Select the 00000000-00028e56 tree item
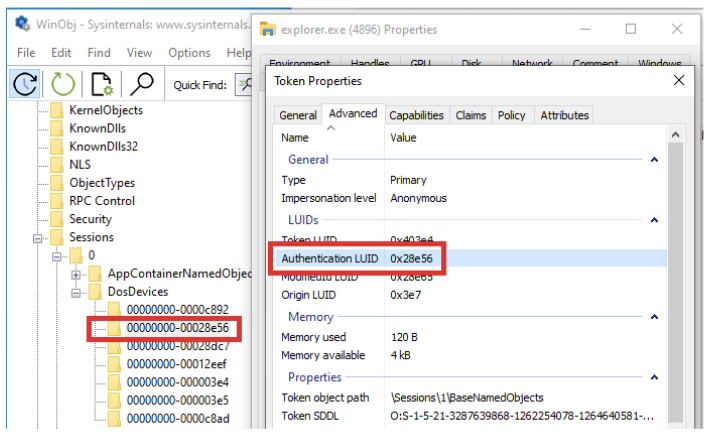 click(175, 327)
